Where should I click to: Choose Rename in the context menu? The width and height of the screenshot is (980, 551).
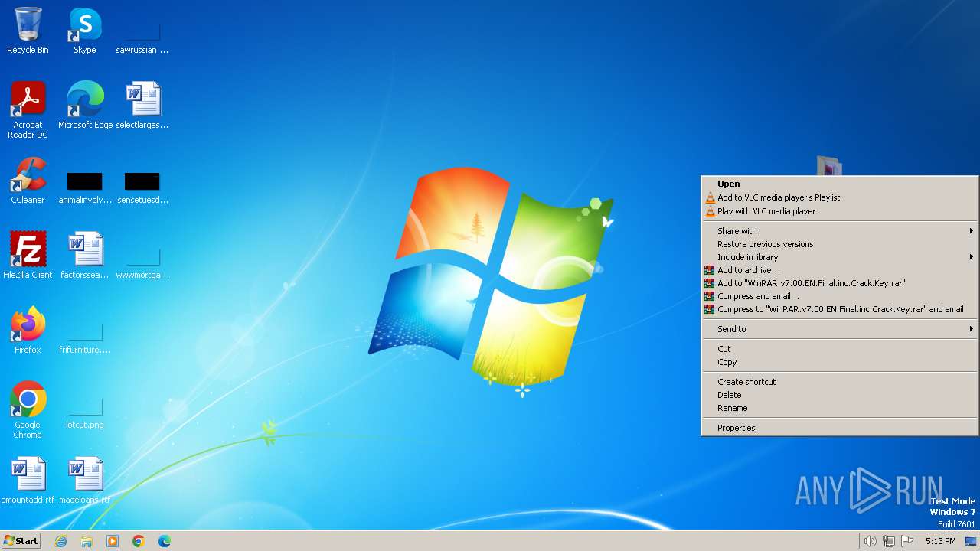pyautogui.click(x=840, y=408)
